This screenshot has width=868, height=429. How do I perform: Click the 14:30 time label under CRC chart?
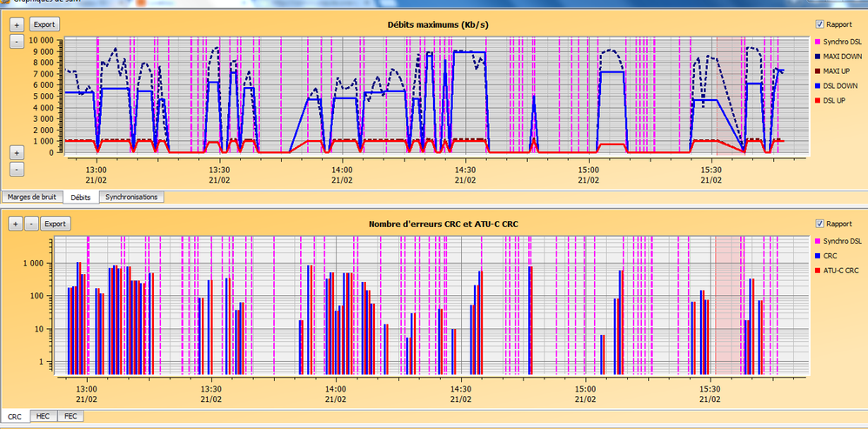coord(460,389)
